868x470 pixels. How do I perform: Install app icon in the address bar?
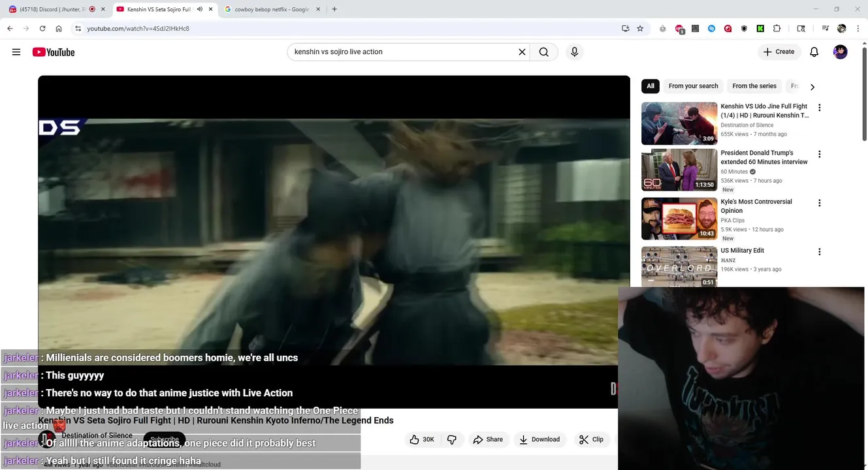[625, 29]
